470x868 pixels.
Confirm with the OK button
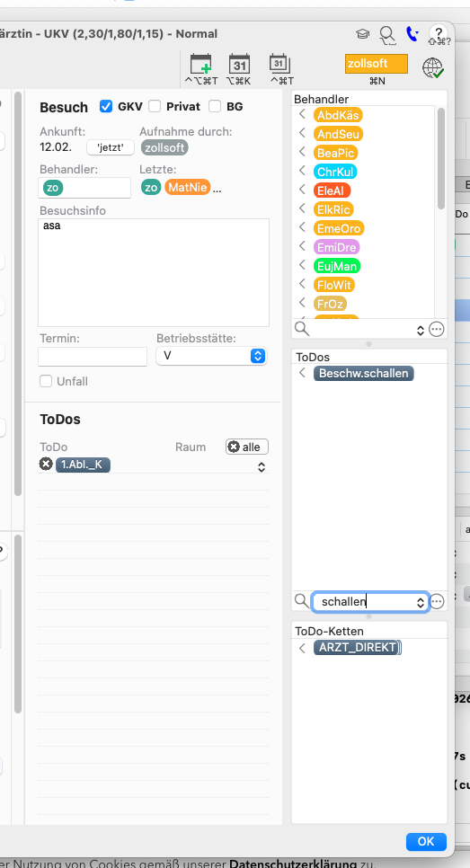(x=426, y=841)
